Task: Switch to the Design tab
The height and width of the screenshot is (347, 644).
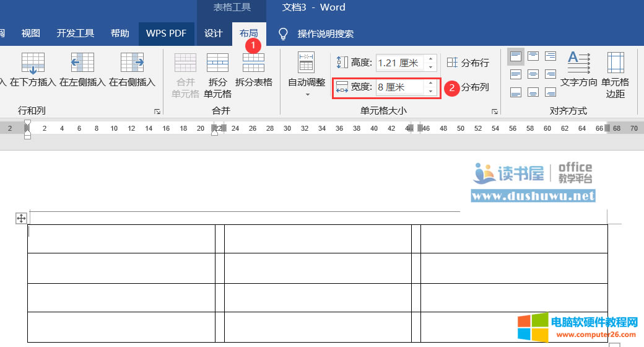Action: [x=214, y=33]
